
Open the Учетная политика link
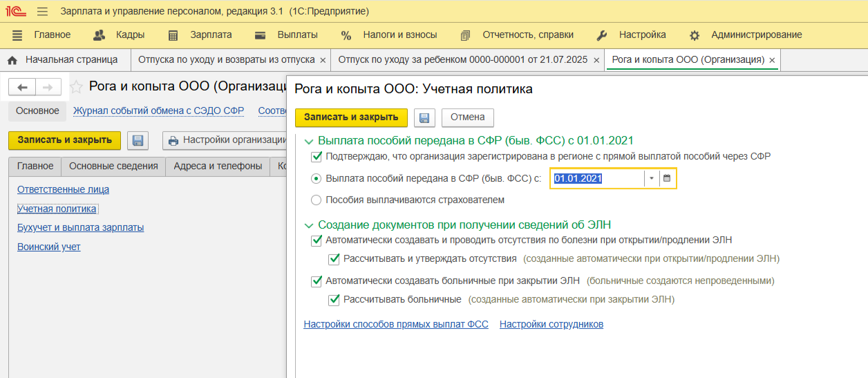point(57,209)
